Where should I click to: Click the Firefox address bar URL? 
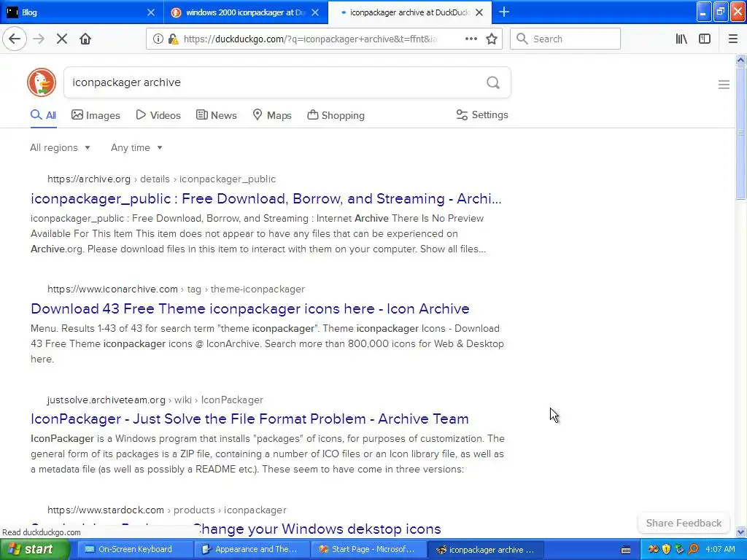[309, 39]
